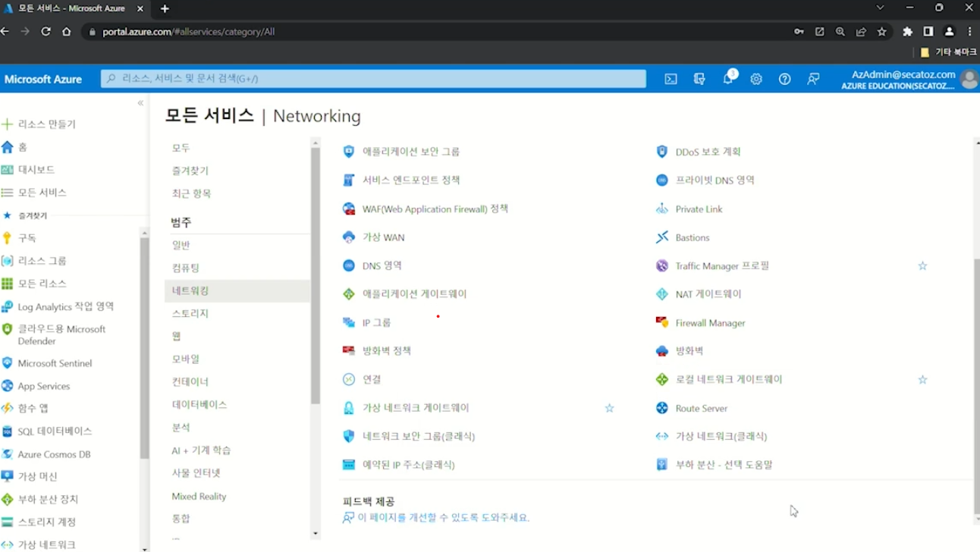Favorite 로컬 네트워크 게이트웨이 with its star
This screenshot has width=980, height=552.
click(922, 380)
